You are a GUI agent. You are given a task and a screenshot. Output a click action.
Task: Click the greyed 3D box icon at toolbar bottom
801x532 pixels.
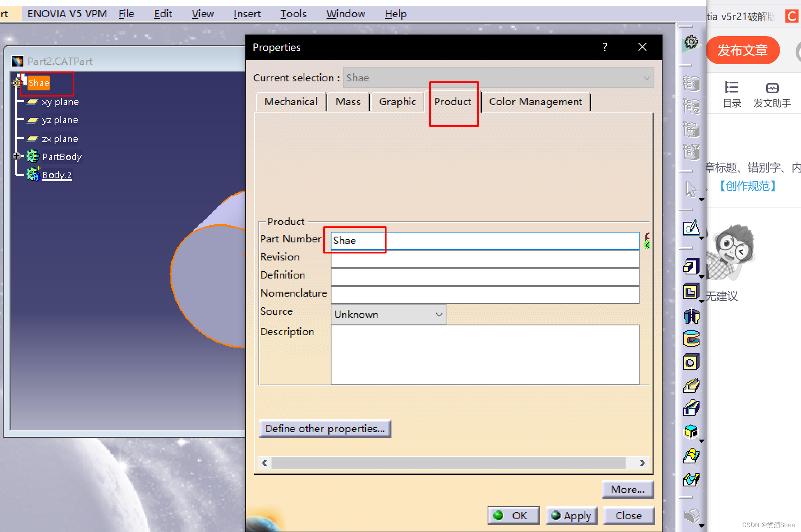point(691,516)
